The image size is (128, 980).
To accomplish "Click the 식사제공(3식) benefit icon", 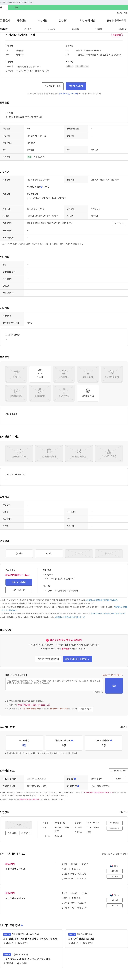I will click(88, 393).
